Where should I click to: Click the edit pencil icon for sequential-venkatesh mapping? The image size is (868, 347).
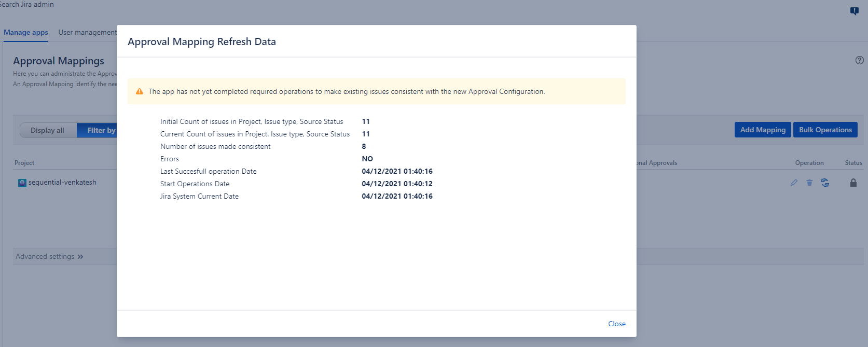click(794, 183)
